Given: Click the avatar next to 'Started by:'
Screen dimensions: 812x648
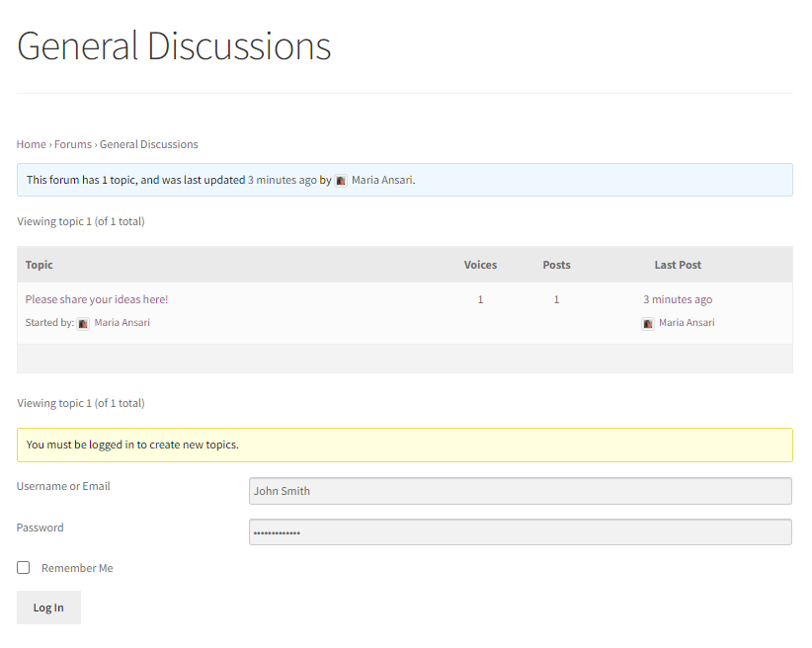Looking at the screenshot, I should point(83,324).
